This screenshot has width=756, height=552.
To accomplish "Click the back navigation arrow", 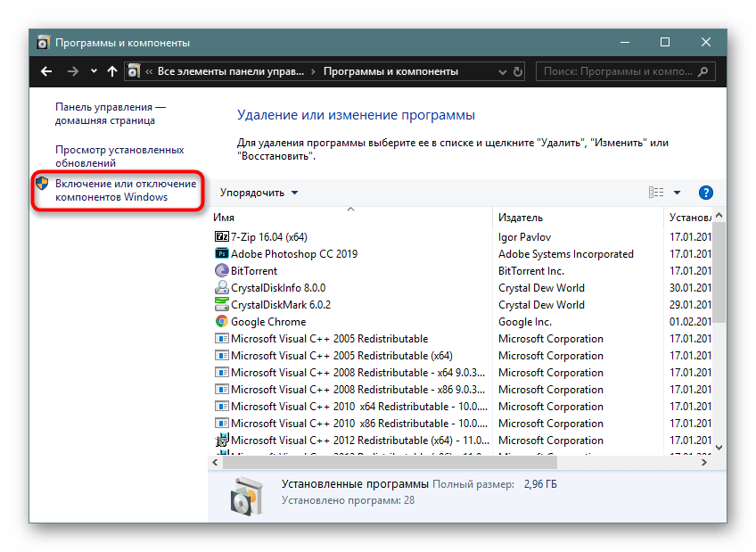I will [x=45, y=71].
